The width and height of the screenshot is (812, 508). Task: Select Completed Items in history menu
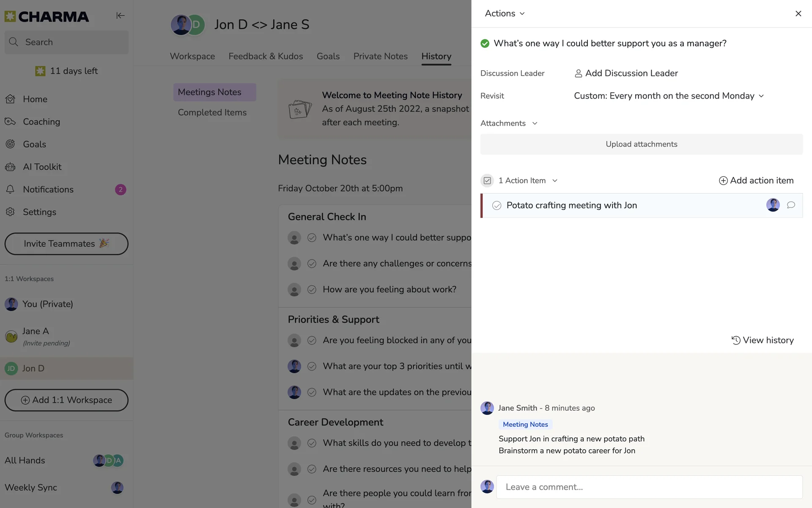[212, 113]
